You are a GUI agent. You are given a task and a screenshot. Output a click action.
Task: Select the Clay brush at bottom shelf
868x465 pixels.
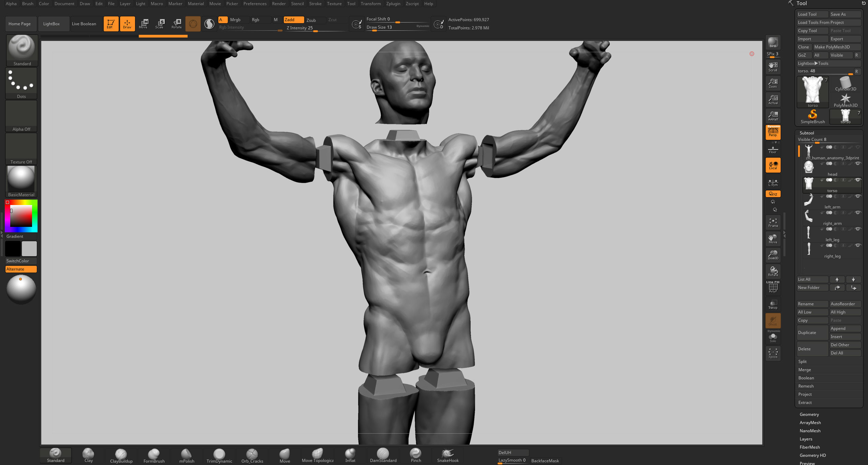point(88,455)
